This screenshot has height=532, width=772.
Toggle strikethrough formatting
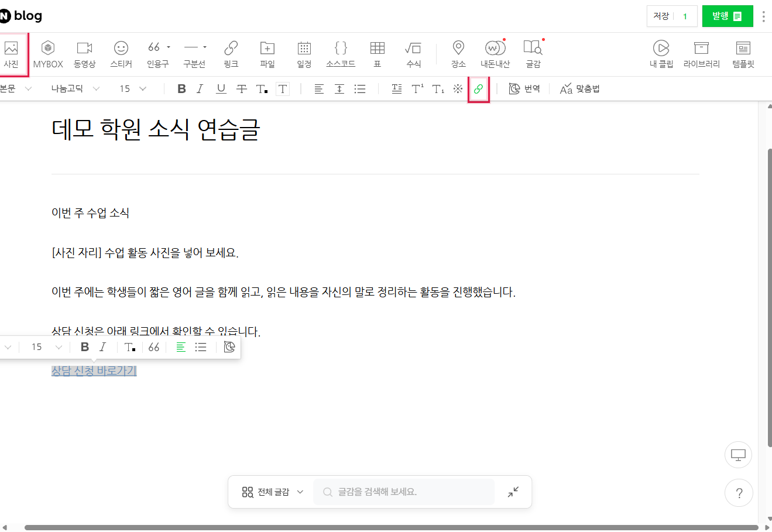click(242, 89)
